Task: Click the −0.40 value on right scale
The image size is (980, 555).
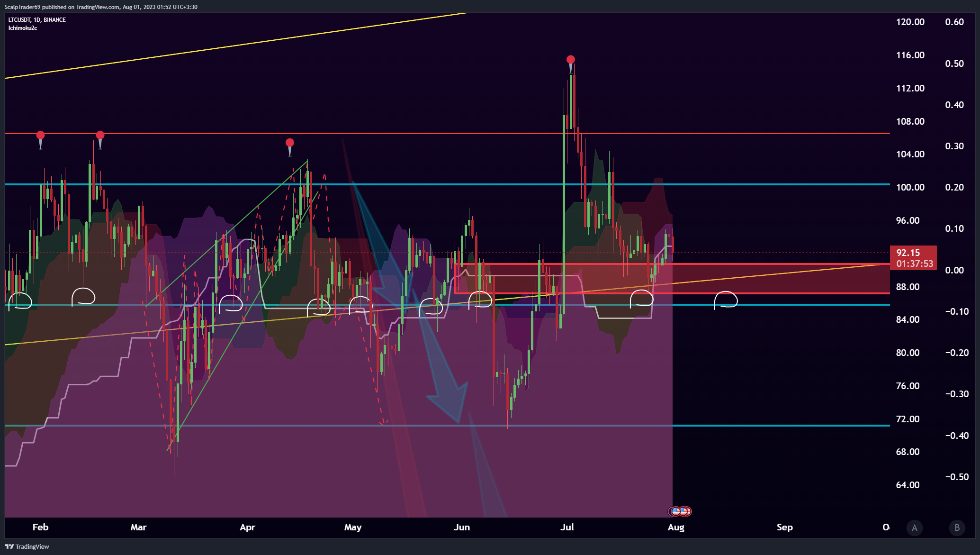Action: pyautogui.click(x=957, y=436)
